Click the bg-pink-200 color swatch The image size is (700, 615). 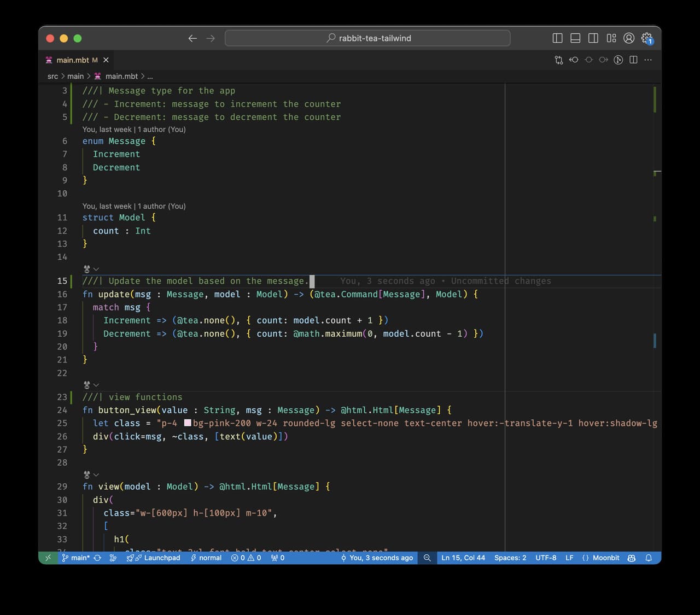(188, 423)
